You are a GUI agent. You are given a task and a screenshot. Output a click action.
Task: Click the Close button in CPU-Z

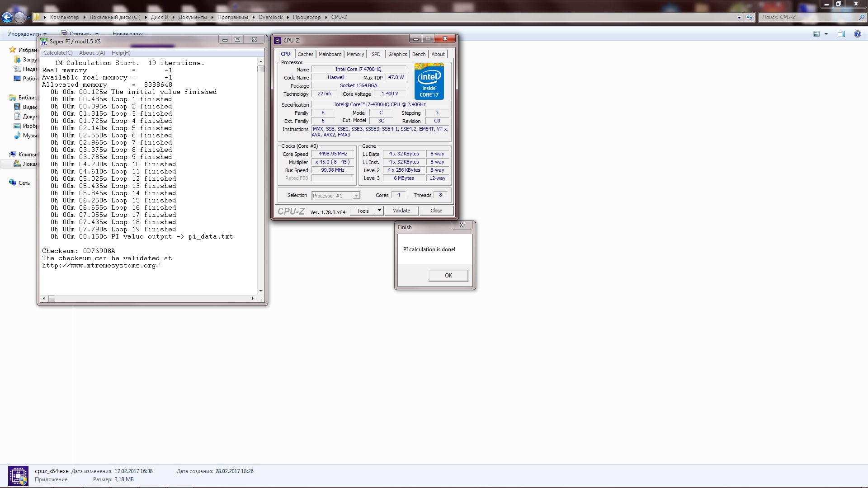coord(436,211)
